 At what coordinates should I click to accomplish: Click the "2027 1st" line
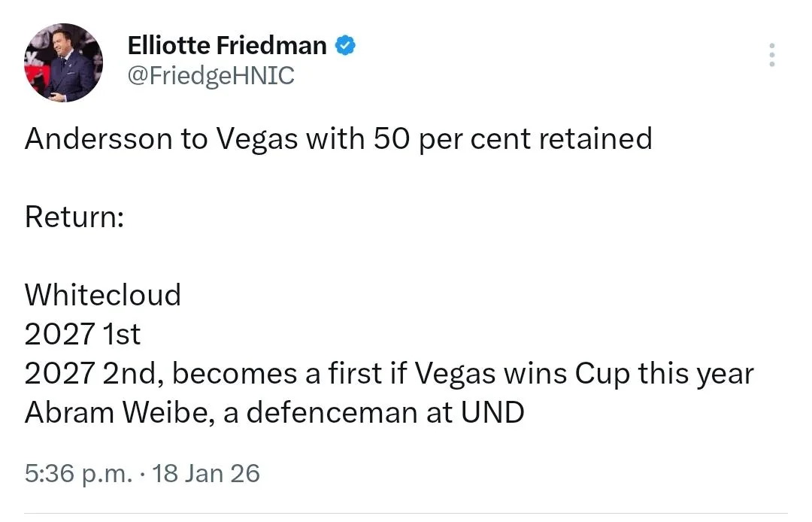(83, 335)
